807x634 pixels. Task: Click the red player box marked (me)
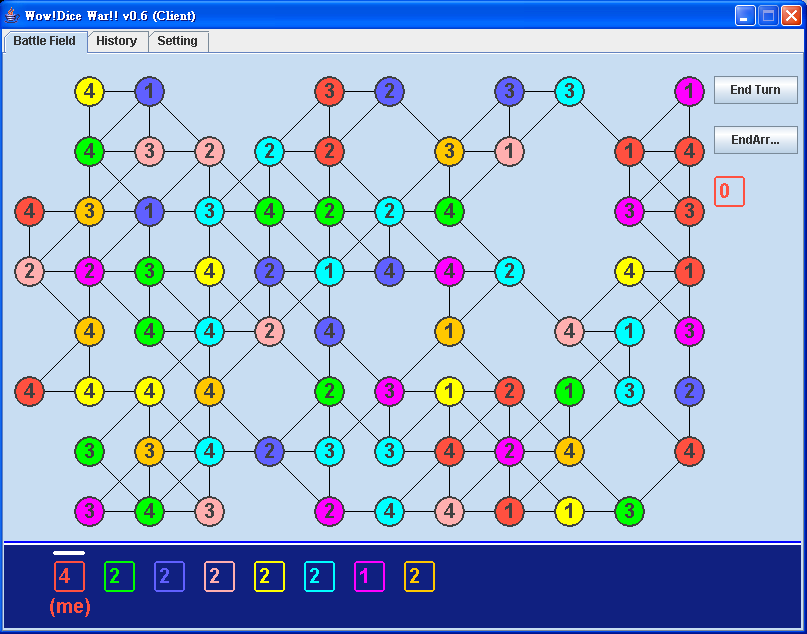[69, 576]
